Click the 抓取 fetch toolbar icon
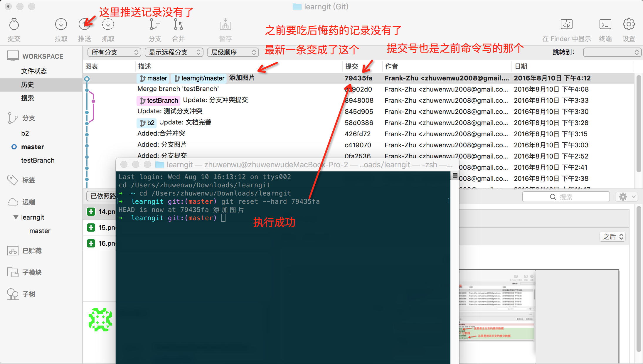Screen dimensions: 643x364 pyautogui.click(x=108, y=24)
